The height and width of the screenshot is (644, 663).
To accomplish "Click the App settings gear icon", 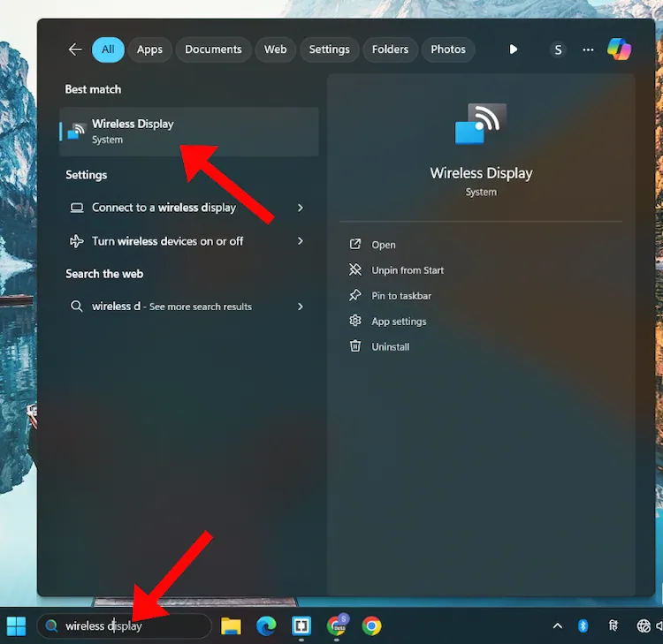I will pos(355,321).
